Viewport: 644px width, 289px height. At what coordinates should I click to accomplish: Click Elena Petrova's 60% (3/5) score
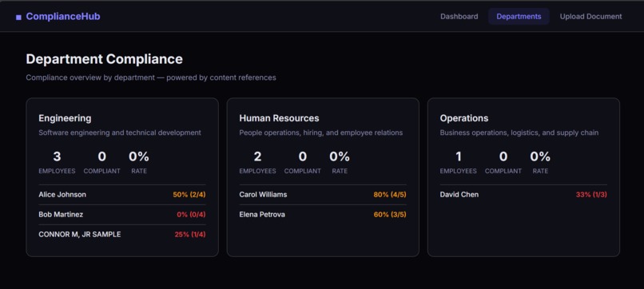click(390, 214)
